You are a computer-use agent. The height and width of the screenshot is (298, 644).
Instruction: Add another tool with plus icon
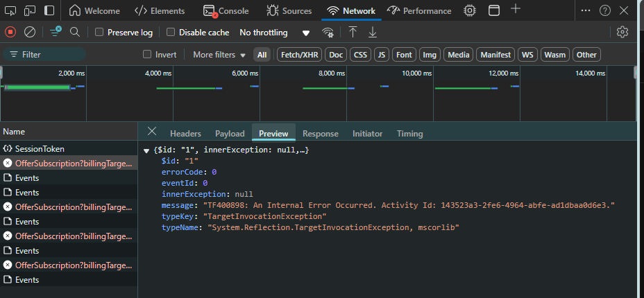tap(516, 9)
